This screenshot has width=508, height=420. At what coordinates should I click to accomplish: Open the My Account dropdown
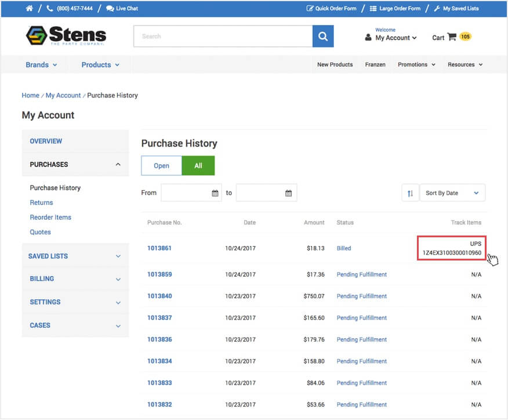(395, 38)
